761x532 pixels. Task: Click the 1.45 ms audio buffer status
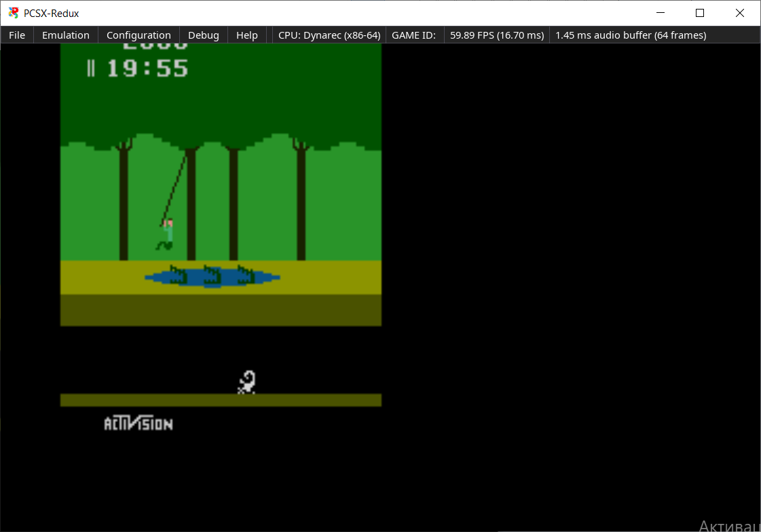coord(631,35)
